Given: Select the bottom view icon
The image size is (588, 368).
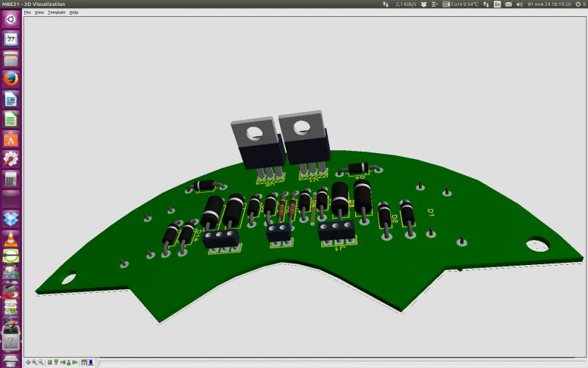Looking at the screenshot, I should coord(57,362).
